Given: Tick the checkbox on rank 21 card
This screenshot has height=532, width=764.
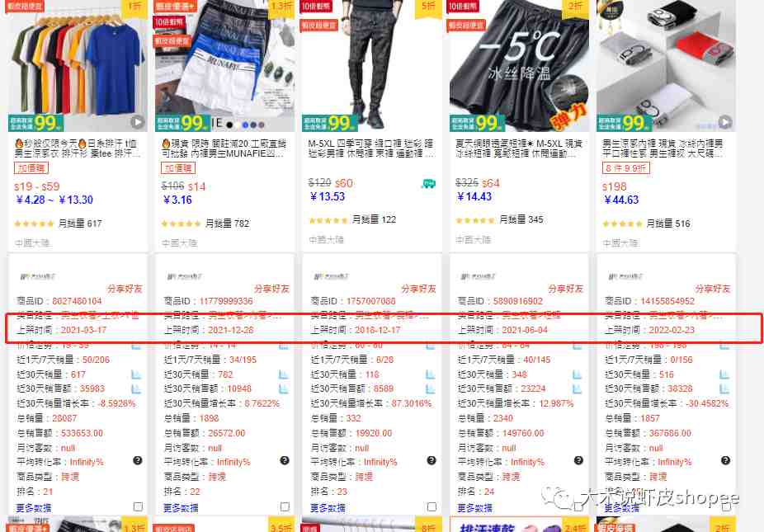Looking at the screenshot, I should 138,506.
